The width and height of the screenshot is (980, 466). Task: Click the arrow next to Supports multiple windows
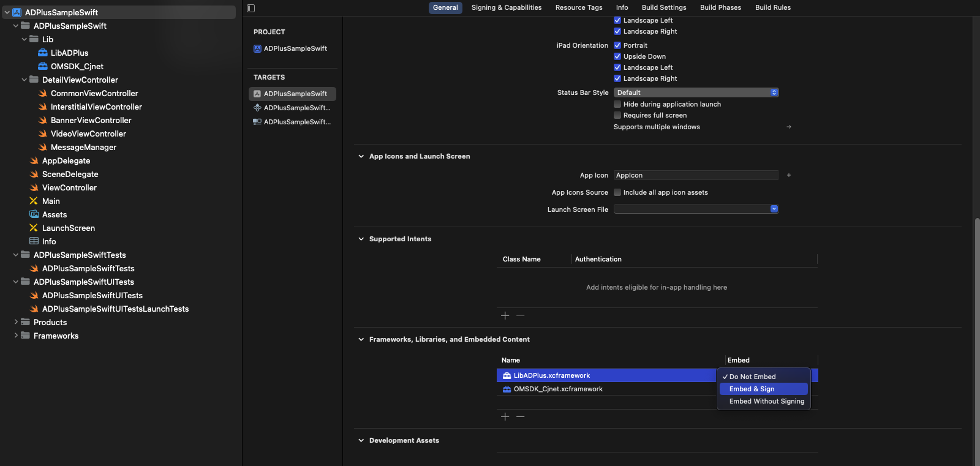(789, 127)
